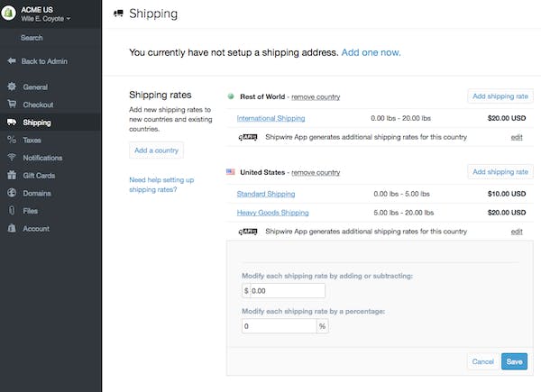The width and height of the screenshot is (541, 392).
Task: Click the Save button
Action: click(x=514, y=361)
